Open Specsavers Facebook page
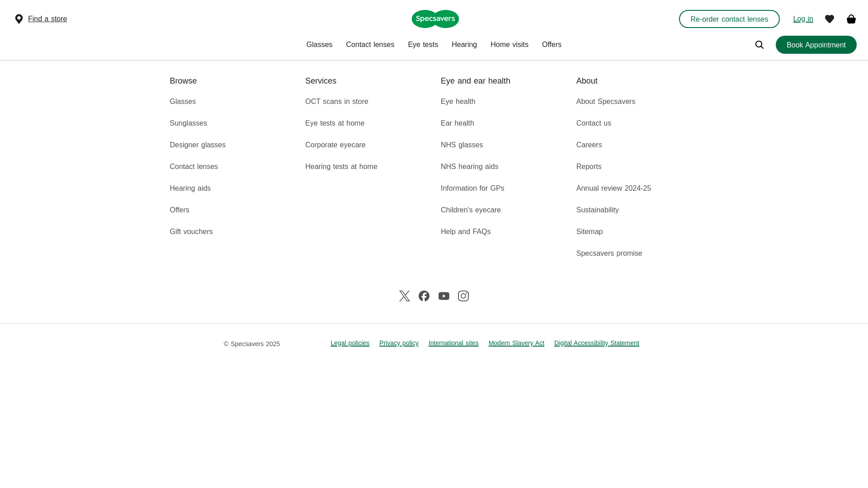Screen dimensions: 868x488 pyautogui.click(x=424, y=296)
